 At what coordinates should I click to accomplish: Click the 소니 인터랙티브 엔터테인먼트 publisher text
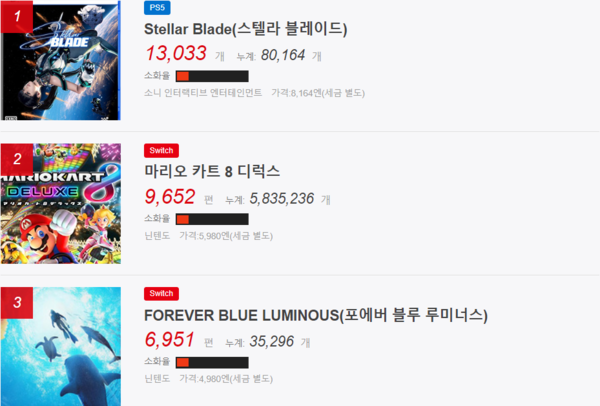pyautogui.click(x=203, y=93)
